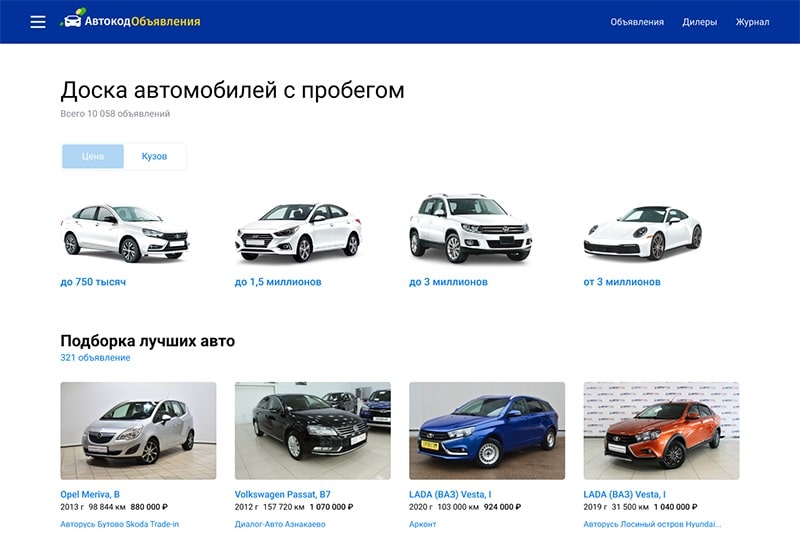The image size is (800, 543).
Task: Open the orange LADA Vesta photo
Action: (661, 431)
